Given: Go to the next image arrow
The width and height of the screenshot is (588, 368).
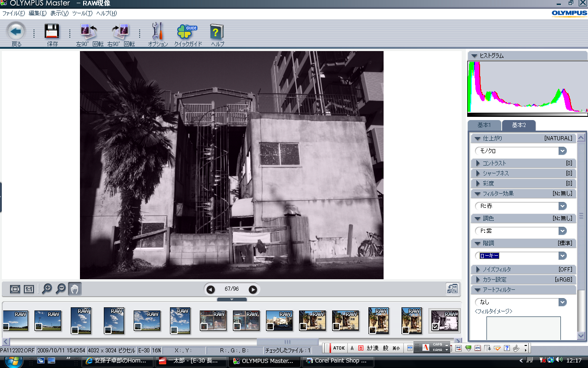Looking at the screenshot, I should [x=253, y=289].
